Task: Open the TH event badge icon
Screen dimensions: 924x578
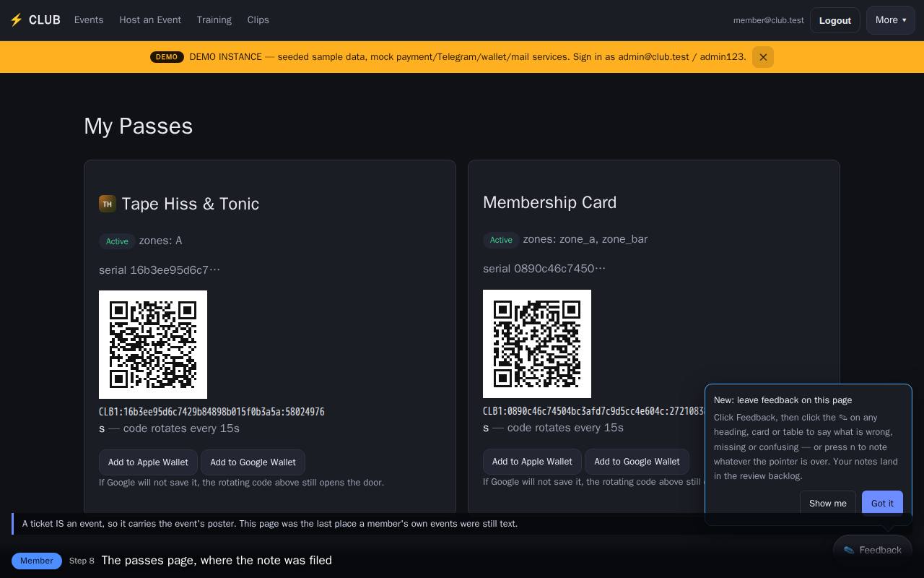Action: 108,204
